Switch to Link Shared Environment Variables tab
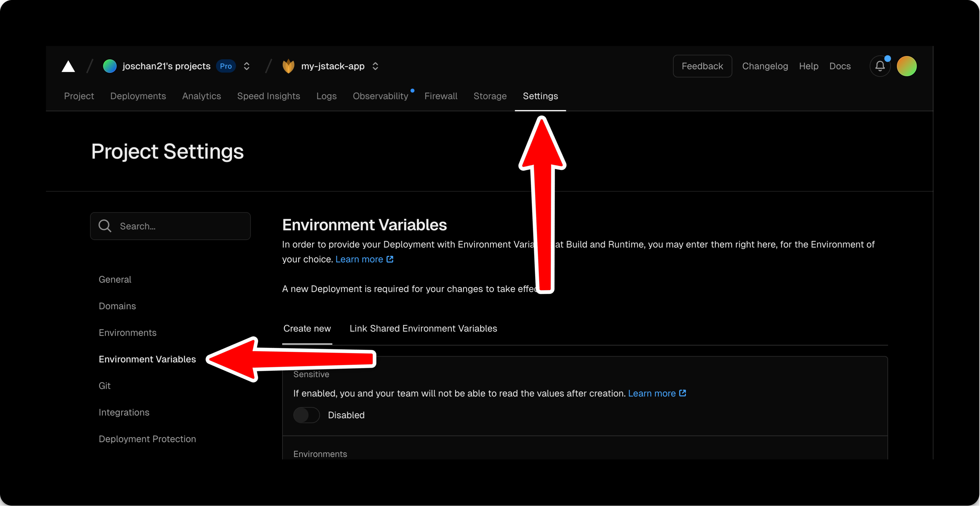The image size is (980, 506). point(423,328)
